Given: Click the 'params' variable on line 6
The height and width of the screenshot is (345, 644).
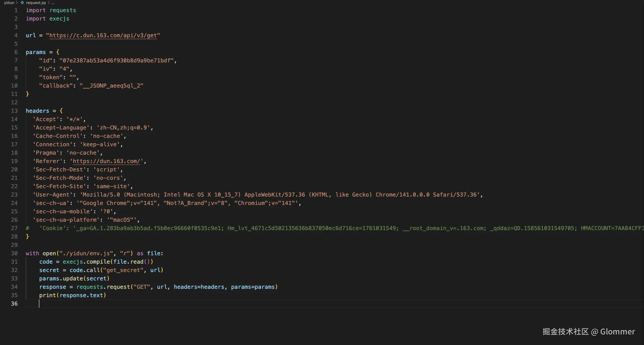Looking at the screenshot, I should [35, 52].
